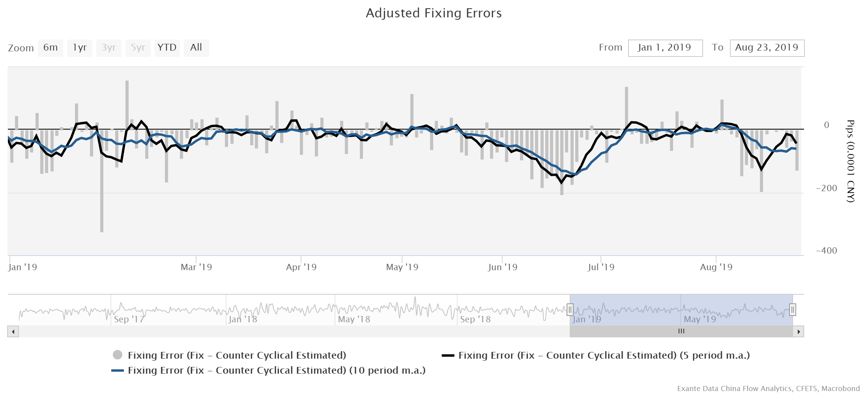Click the blue 10 period m.a. legend line
This screenshot has width=868, height=395.
tap(118, 371)
